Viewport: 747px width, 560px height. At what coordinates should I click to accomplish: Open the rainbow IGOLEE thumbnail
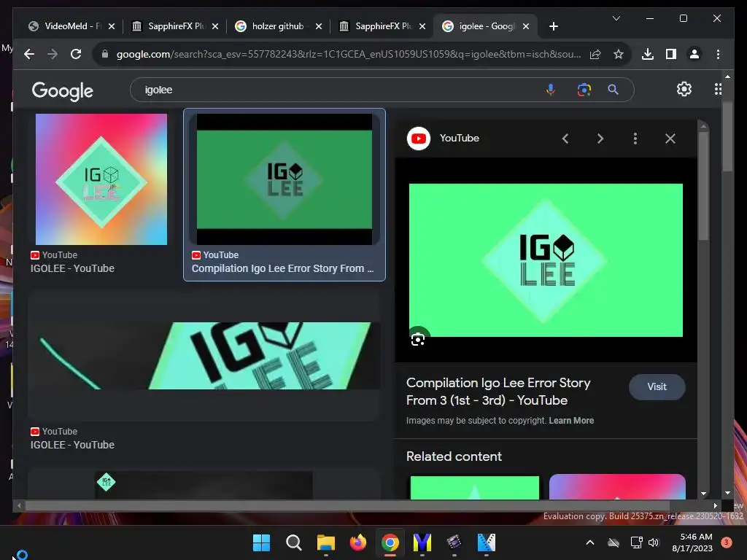(x=101, y=179)
